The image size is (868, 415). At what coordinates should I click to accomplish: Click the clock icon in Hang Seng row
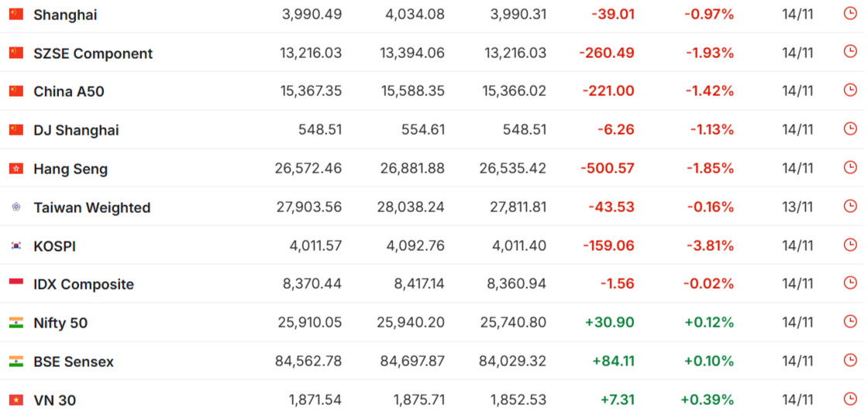[x=850, y=167]
